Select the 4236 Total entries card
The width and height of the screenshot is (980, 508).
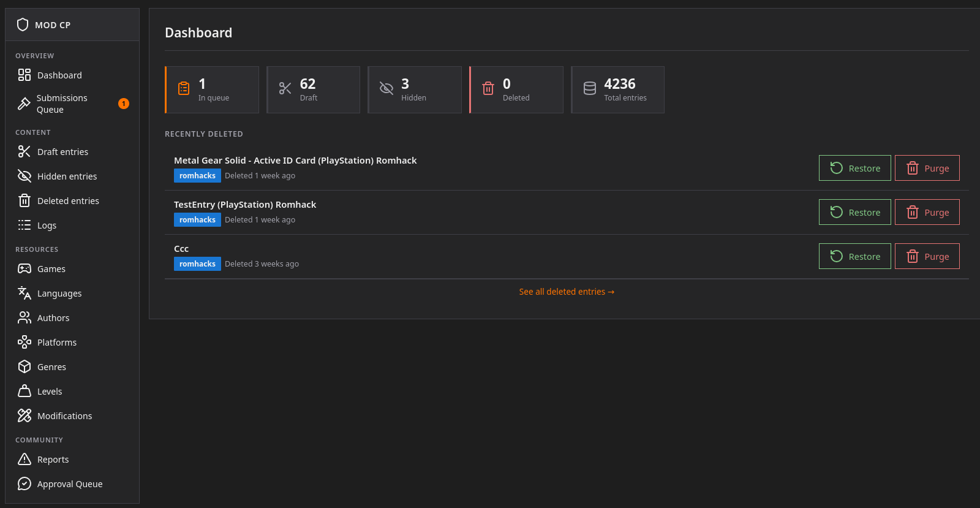617,89
